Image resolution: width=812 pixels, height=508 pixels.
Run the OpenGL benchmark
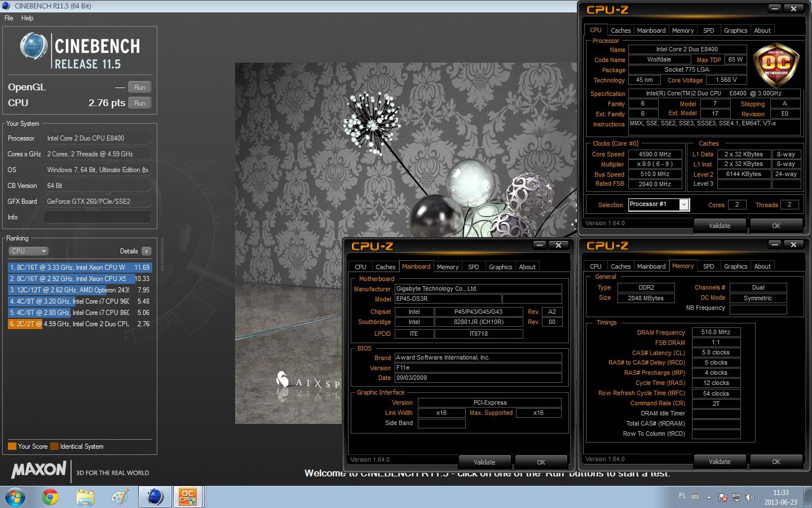[x=140, y=87]
